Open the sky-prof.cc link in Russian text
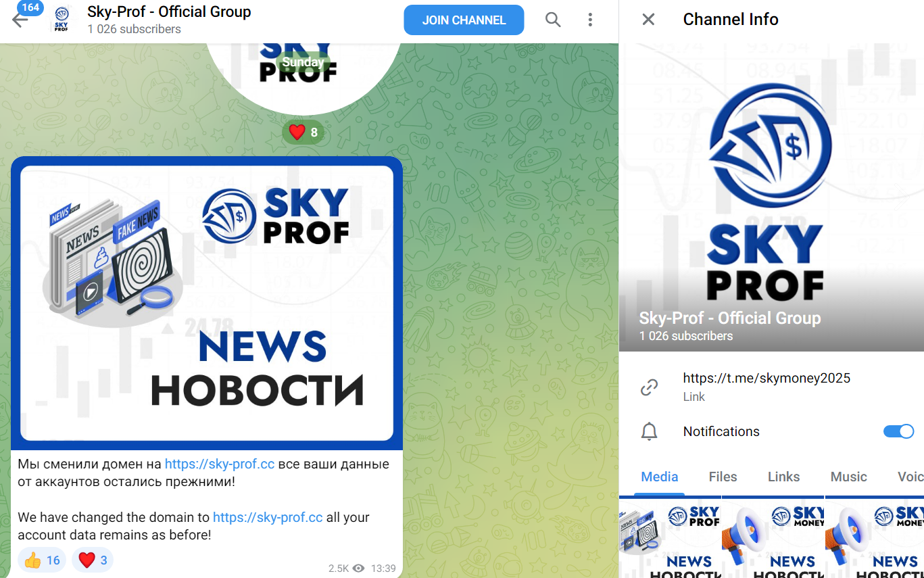Viewport: 924px width, 578px height. point(220,464)
